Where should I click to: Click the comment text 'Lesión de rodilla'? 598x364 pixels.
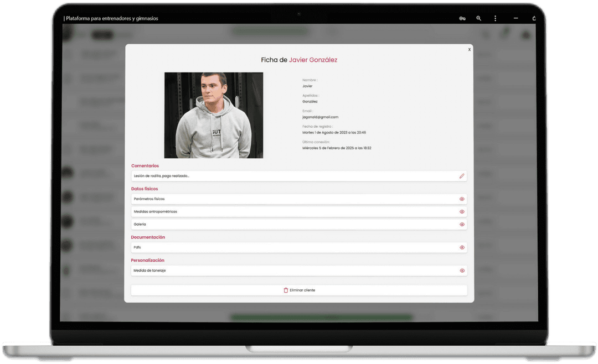point(162,176)
